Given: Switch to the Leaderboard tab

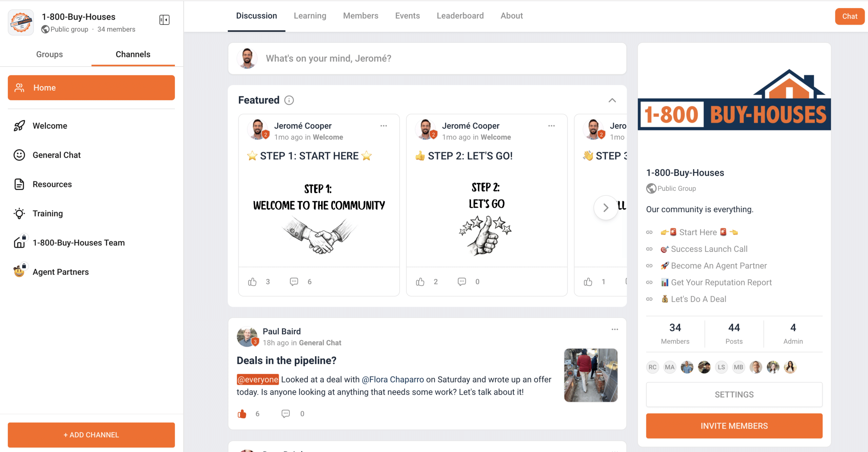Looking at the screenshot, I should tap(460, 16).
